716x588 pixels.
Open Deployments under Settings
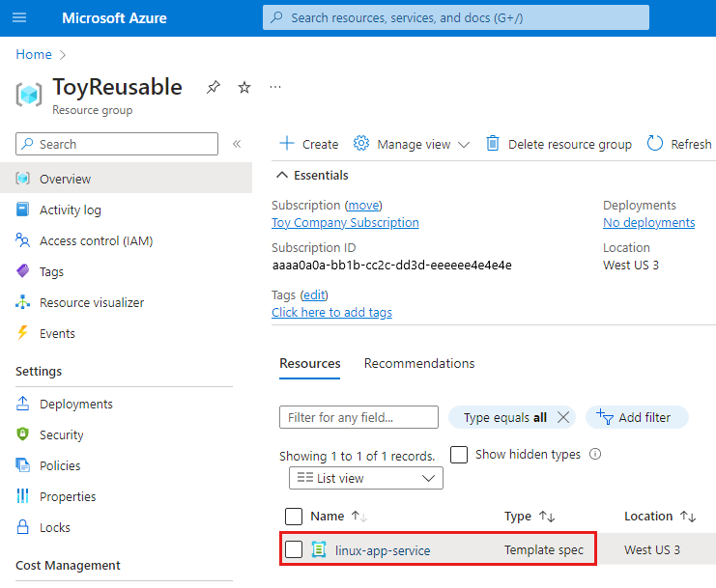(x=75, y=405)
